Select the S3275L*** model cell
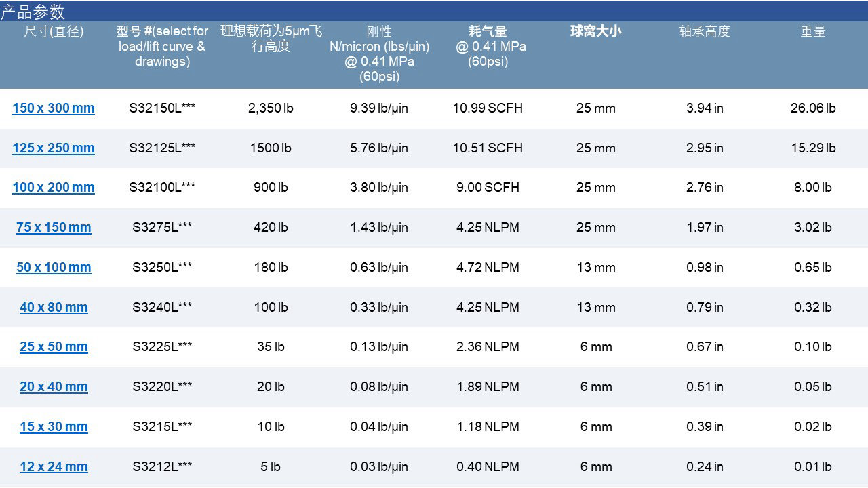Image resolution: width=868 pixels, height=488 pixels. (x=162, y=228)
